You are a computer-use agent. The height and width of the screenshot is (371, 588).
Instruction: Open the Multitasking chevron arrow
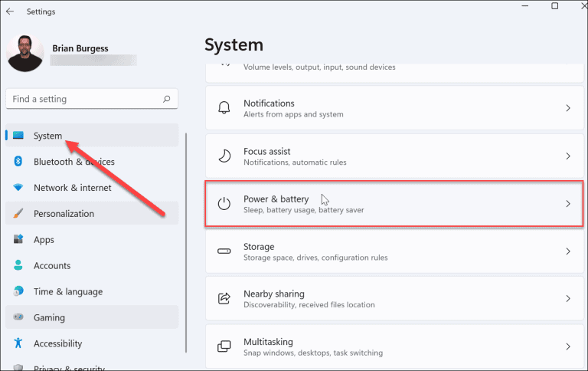click(x=568, y=346)
